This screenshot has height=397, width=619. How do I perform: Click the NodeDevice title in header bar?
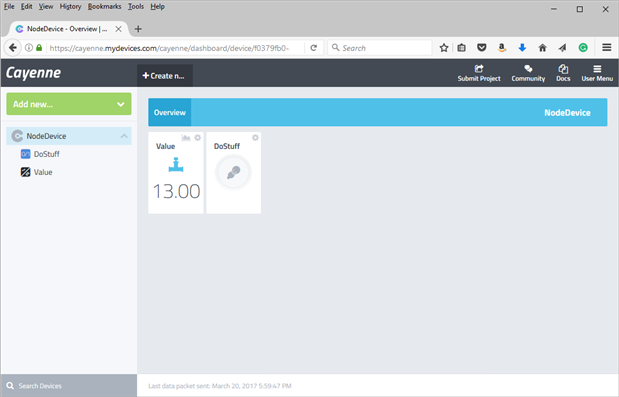point(567,113)
